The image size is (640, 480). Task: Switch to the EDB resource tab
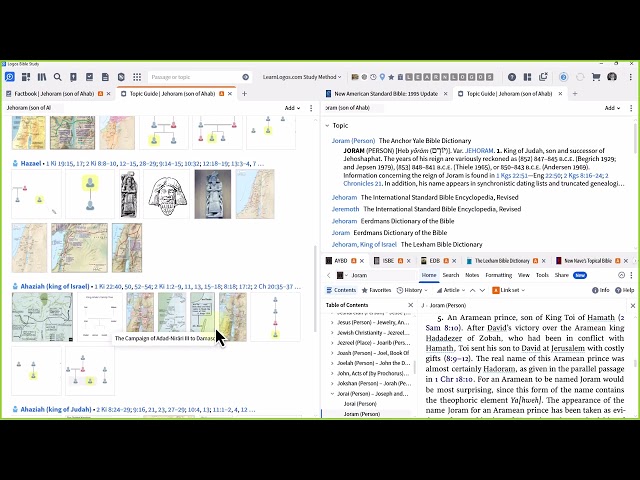pos(434,260)
